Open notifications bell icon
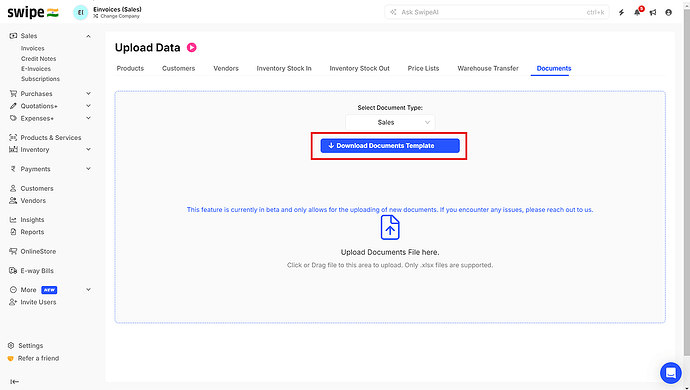The width and height of the screenshot is (690, 390). (637, 12)
